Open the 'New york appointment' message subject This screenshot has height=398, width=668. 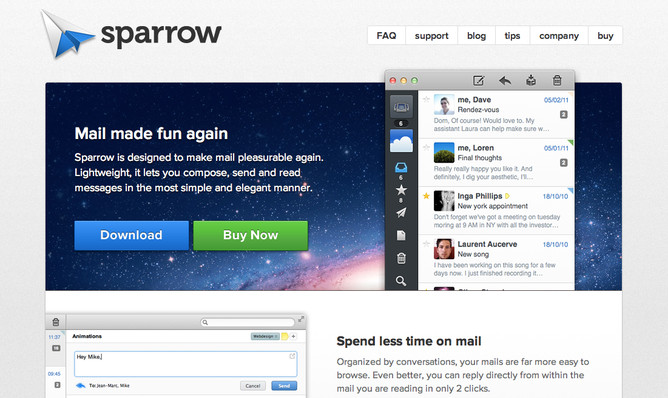(492, 206)
